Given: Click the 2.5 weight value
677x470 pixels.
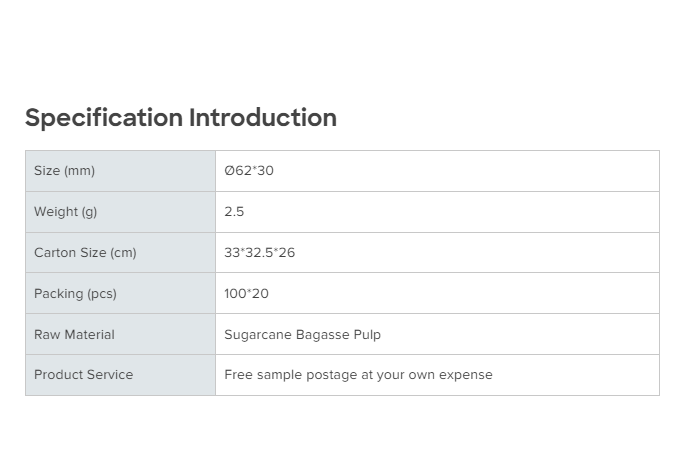Looking at the screenshot, I should [x=234, y=212].
